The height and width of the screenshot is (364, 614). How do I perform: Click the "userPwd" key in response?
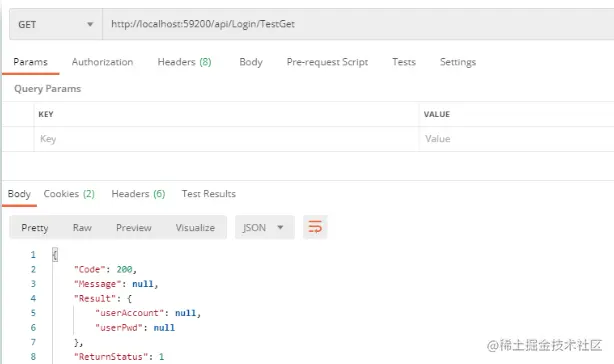119,328
